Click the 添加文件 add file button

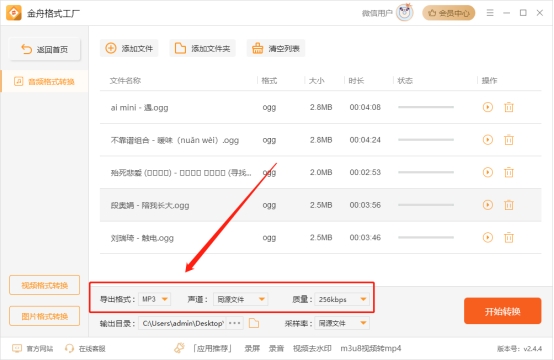point(129,48)
